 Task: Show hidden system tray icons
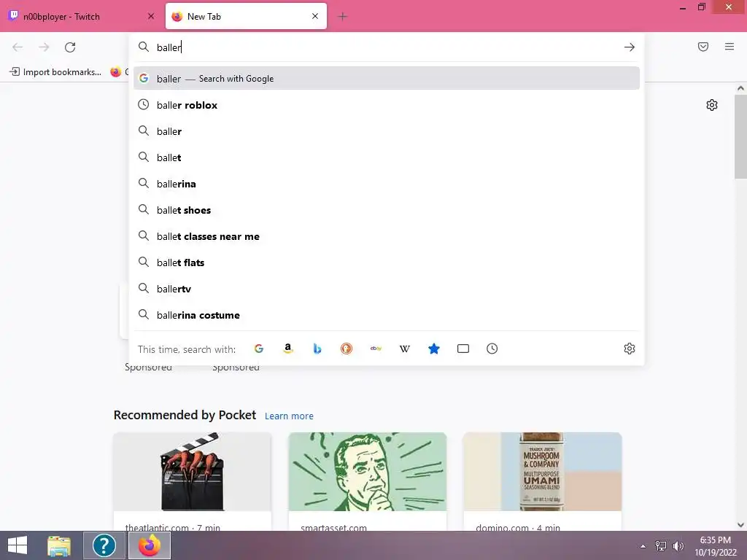click(643, 546)
